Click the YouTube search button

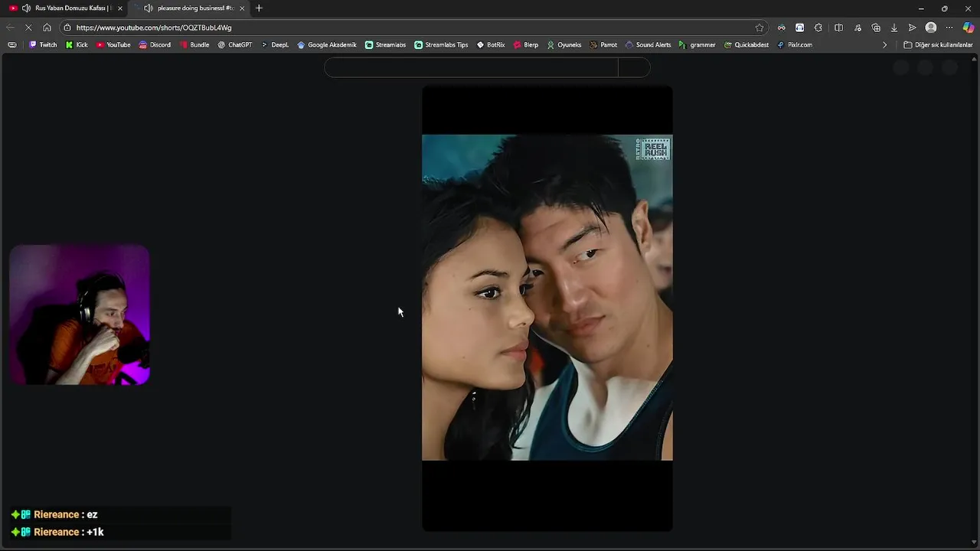click(634, 67)
